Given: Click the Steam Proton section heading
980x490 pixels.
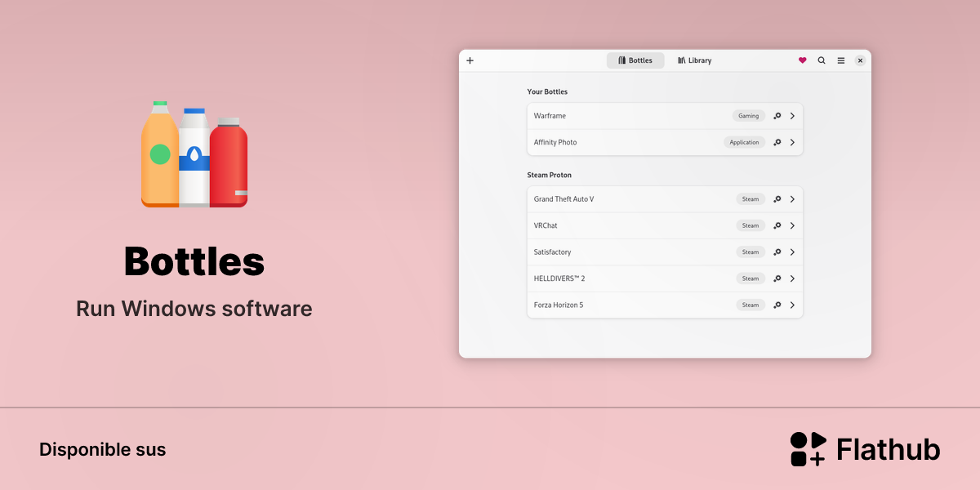Looking at the screenshot, I should pyautogui.click(x=550, y=176).
